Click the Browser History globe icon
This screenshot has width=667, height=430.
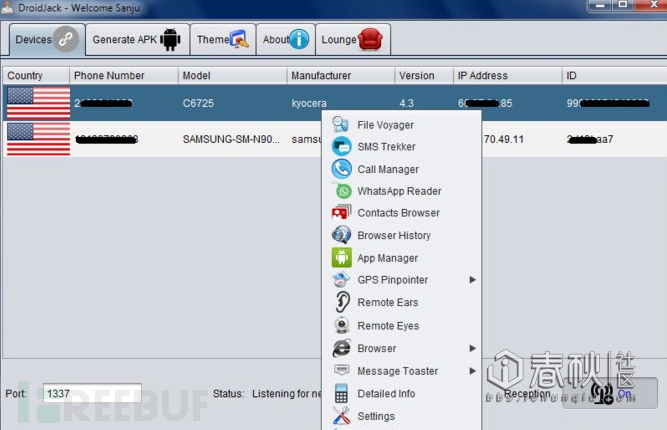pyautogui.click(x=341, y=235)
